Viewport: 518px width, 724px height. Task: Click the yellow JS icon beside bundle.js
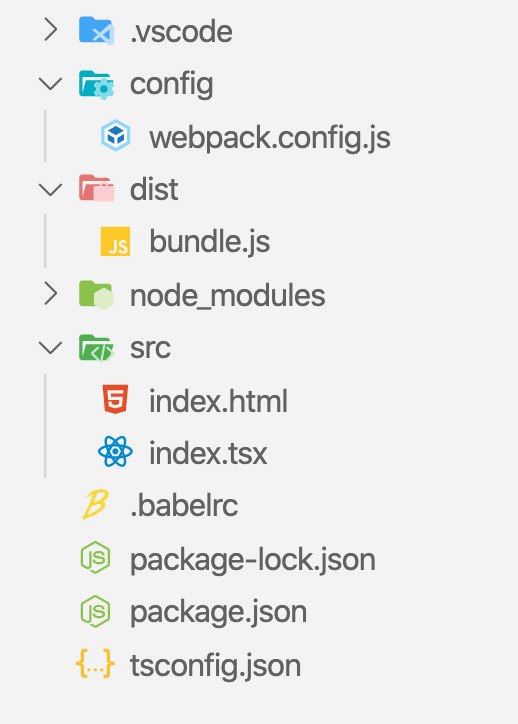click(115, 241)
